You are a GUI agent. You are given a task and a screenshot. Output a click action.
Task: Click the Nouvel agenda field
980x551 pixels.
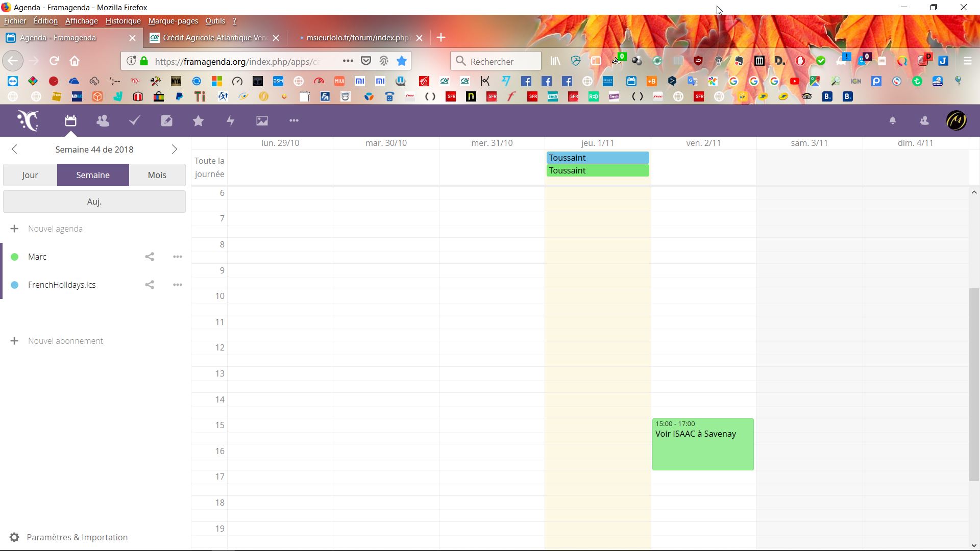coord(56,229)
